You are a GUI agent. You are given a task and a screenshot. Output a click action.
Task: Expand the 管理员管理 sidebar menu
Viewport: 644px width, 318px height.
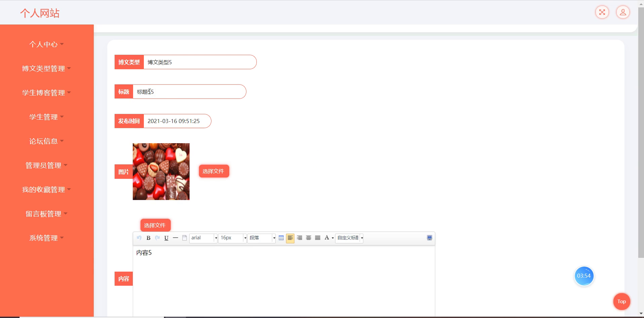tap(47, 165)
